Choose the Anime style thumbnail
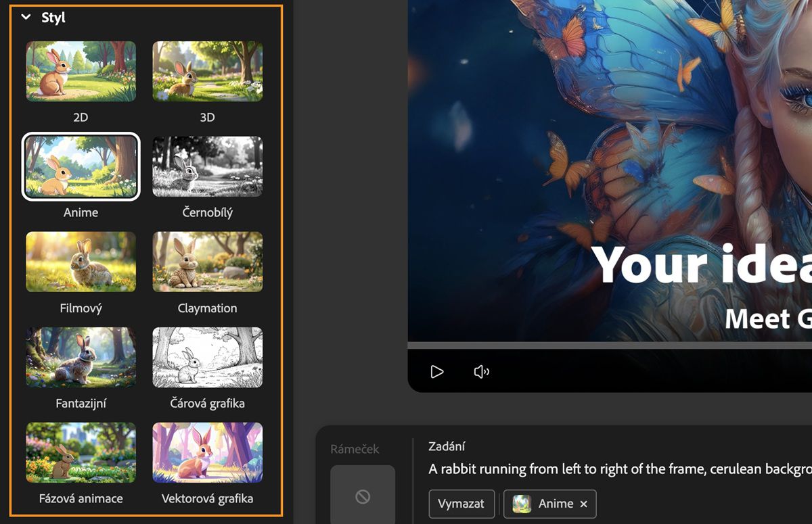812x524 pixels. point(81,166)
